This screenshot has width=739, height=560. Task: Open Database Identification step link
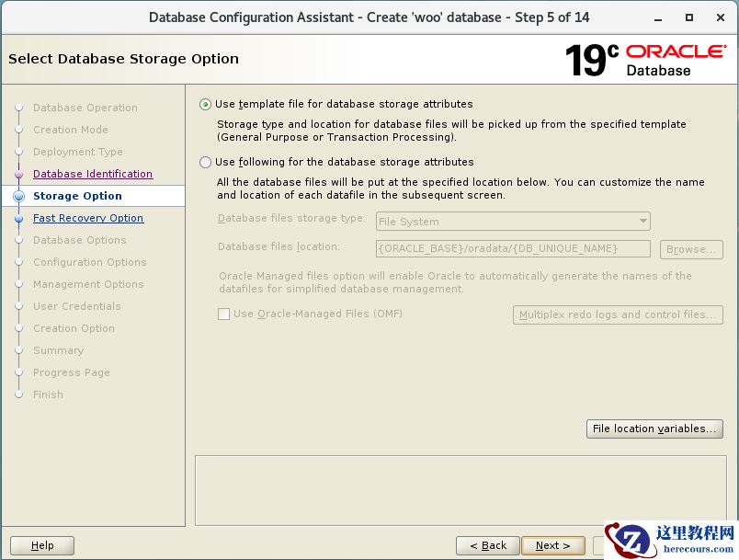coord(93,174)
